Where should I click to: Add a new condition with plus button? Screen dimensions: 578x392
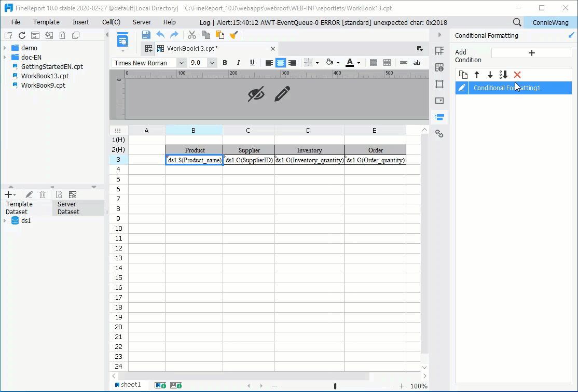tap(531, 52)
